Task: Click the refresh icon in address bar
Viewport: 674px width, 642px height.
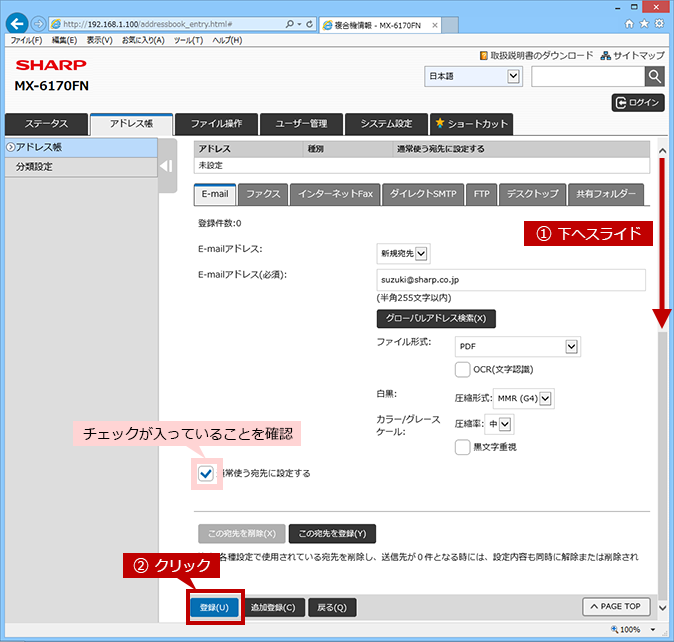Action: [x=309, y=24]
